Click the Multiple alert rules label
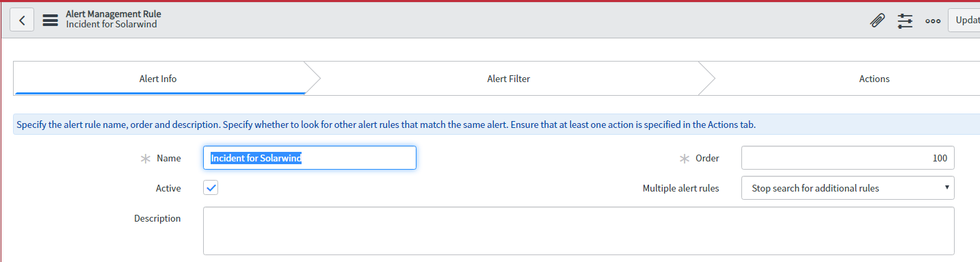 (x=680, y=188)
